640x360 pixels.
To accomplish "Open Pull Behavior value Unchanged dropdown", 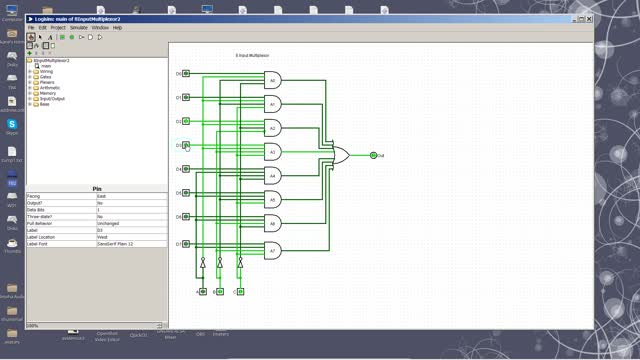I will click(x=131, y=224).
